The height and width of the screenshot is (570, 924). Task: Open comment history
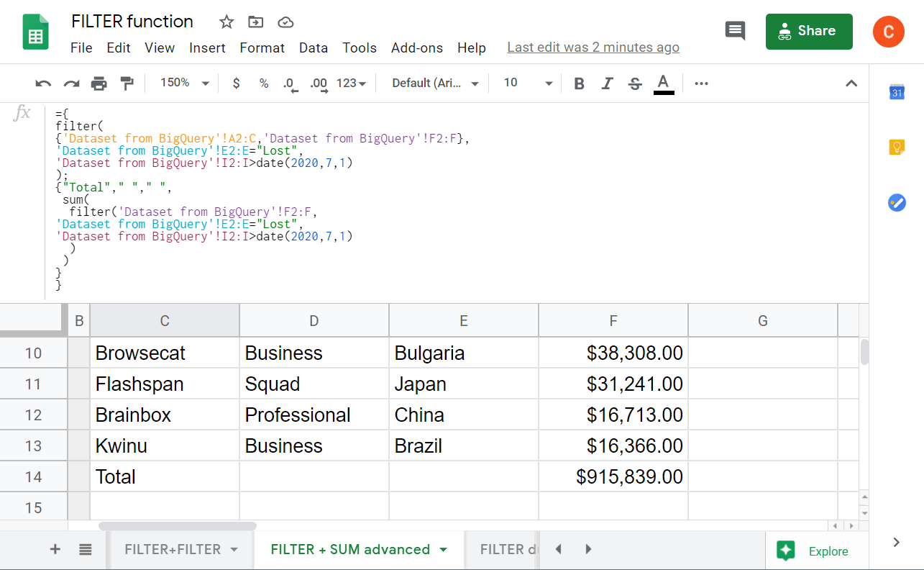tap(735, 31)
